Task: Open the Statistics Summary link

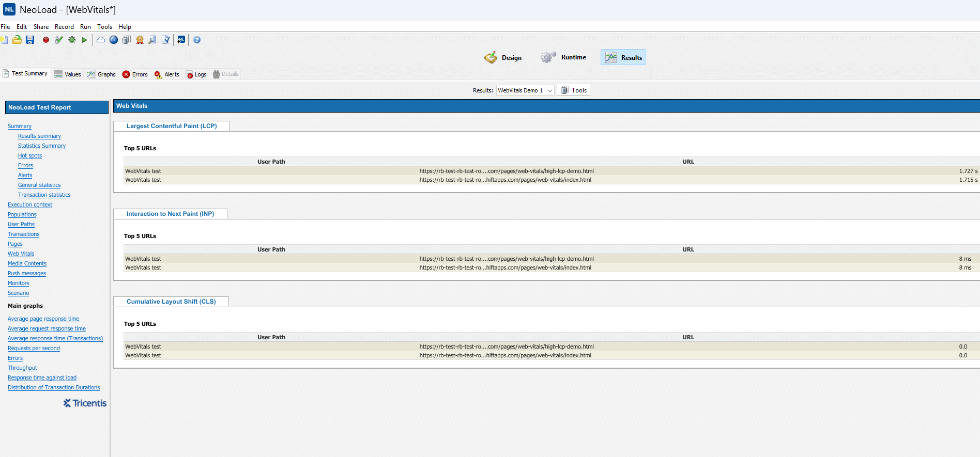Action: pos(42,146)
